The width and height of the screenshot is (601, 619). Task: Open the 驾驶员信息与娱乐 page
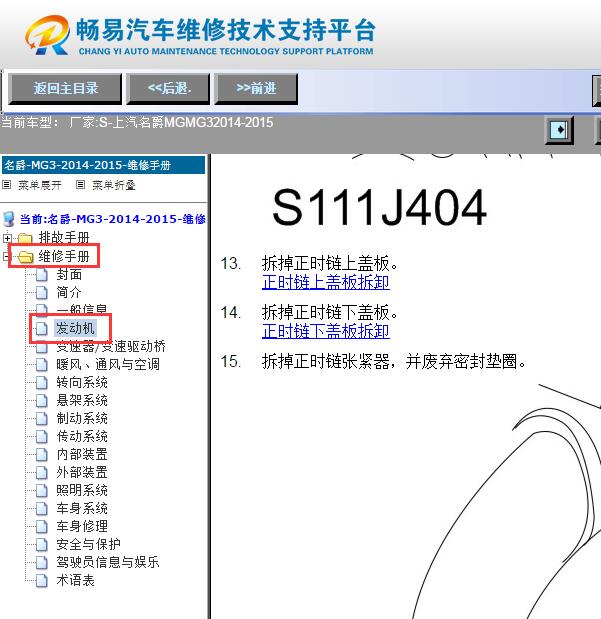[x=108, y=562]
